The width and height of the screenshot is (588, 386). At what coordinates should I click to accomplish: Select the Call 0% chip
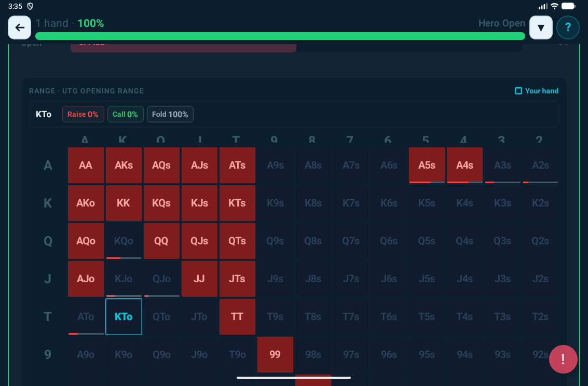126,114
